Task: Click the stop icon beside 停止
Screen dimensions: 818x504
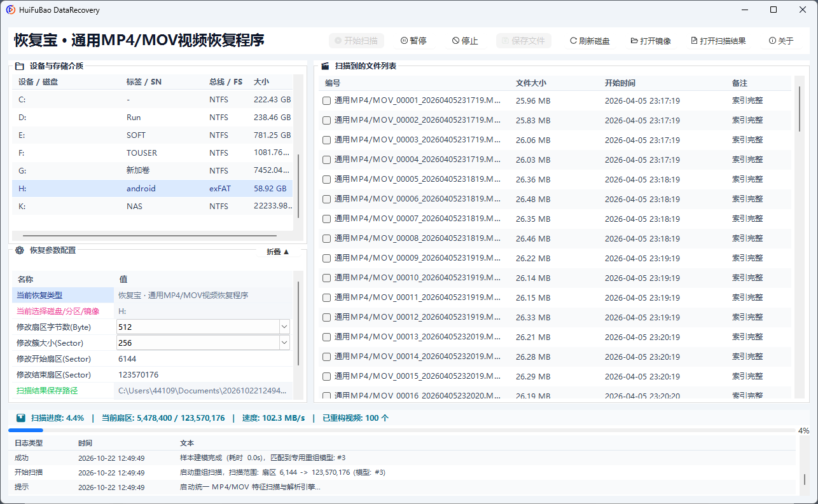Action: tap(455, 41)
